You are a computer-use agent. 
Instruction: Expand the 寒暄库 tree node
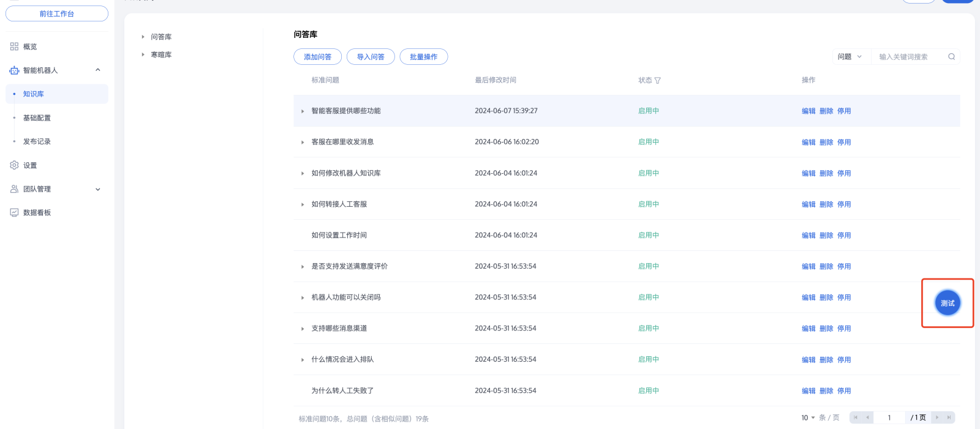[143, 54]
